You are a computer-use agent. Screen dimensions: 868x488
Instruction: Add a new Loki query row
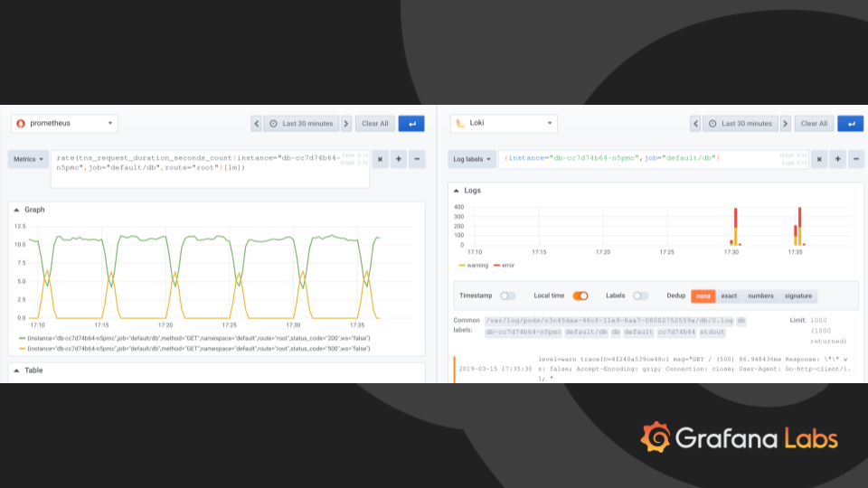click(837, 159)
